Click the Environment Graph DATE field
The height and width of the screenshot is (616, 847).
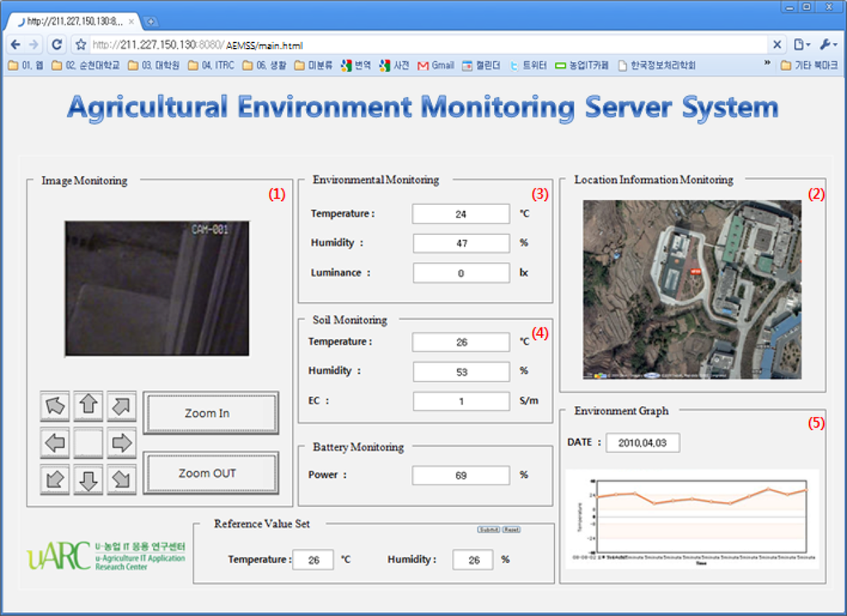tap(643, 443)
